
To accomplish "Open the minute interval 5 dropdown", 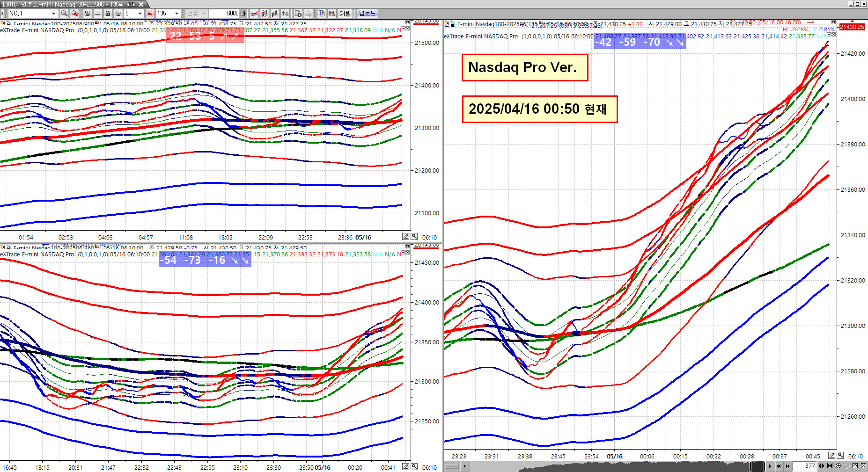I will (140, 14).
